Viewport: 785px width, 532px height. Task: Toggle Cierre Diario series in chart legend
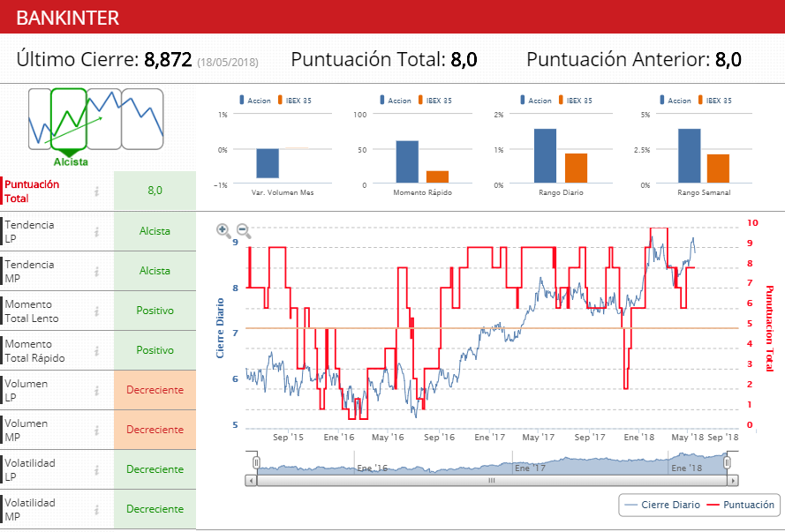pos(663,505)
